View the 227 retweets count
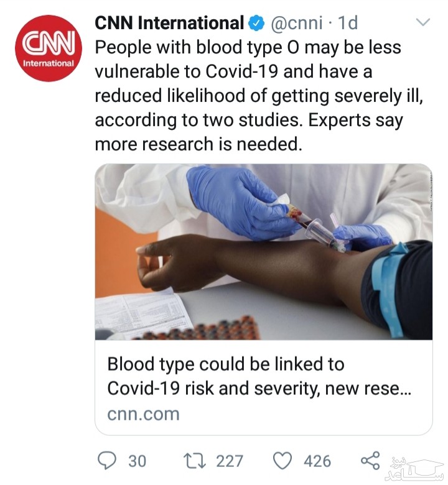 pos(229,461)
